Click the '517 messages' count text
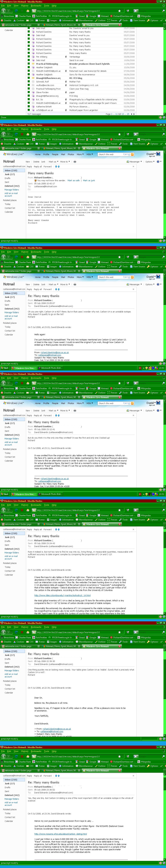The height and width of the screenshot is (868, 166). 34,114
